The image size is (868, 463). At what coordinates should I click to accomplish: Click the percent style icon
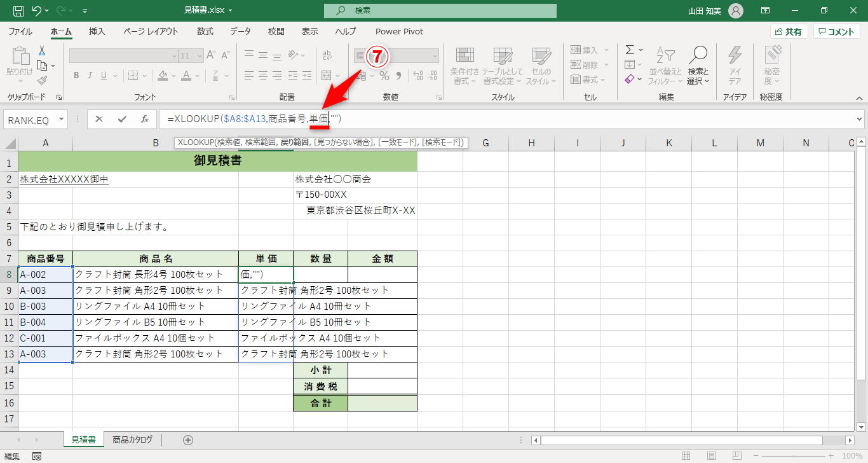coord(384,76)
